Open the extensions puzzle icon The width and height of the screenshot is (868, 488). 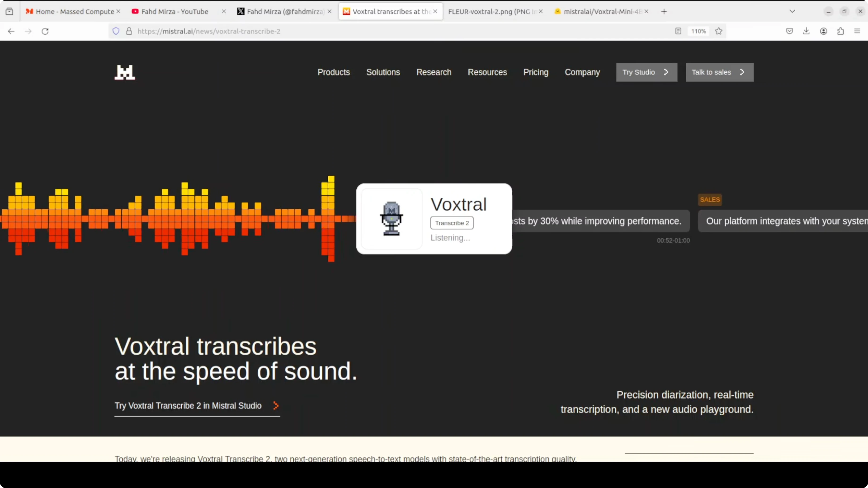pos(840,31)
